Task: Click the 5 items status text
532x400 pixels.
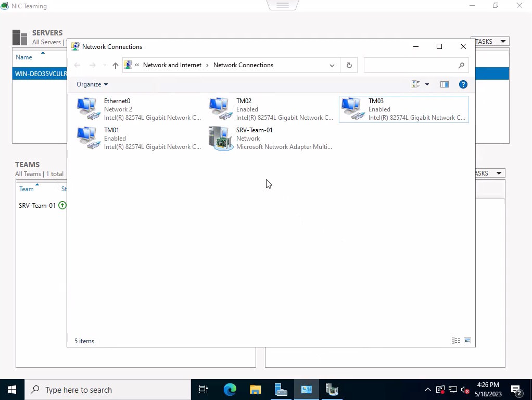Action: click(x=84, y=341)
